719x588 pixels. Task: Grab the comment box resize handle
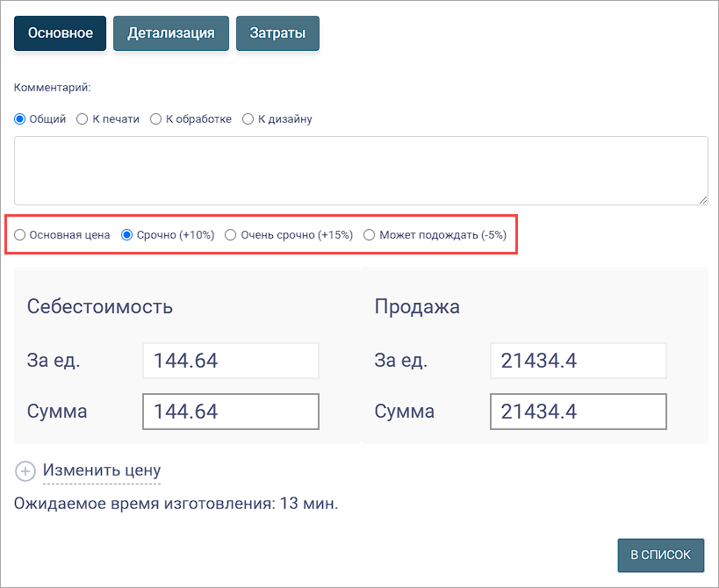click(703, 200)
